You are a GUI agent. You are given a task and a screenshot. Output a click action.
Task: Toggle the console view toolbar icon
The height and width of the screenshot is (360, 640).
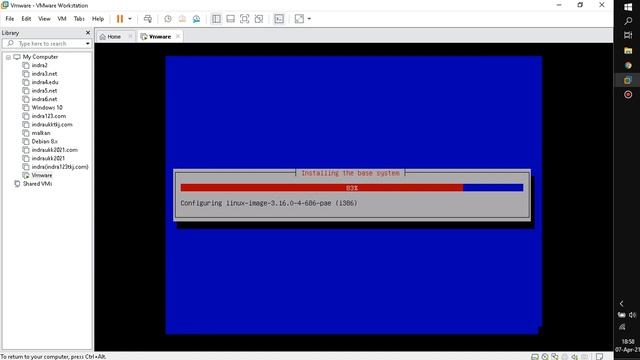coord(279,19)
